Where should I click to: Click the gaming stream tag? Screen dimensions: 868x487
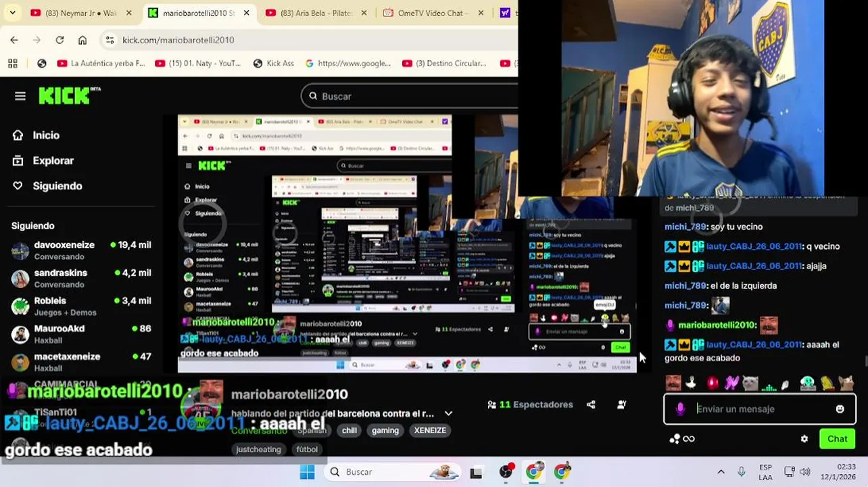(385, 430)
